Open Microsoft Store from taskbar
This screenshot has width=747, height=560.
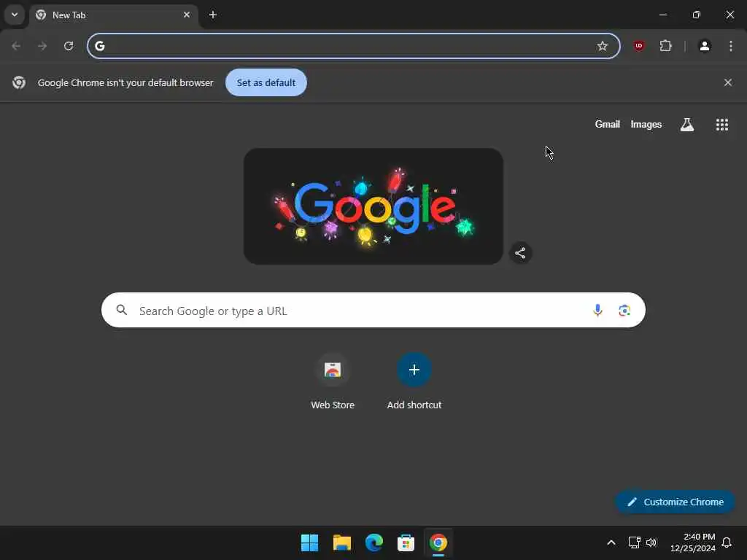click(x=406, y=542)
